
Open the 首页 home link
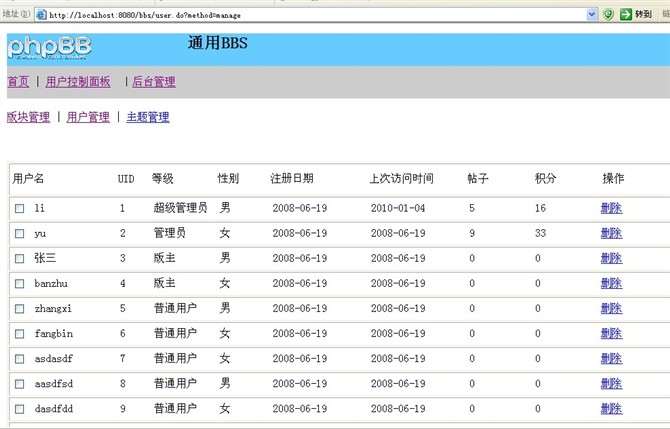18,82
